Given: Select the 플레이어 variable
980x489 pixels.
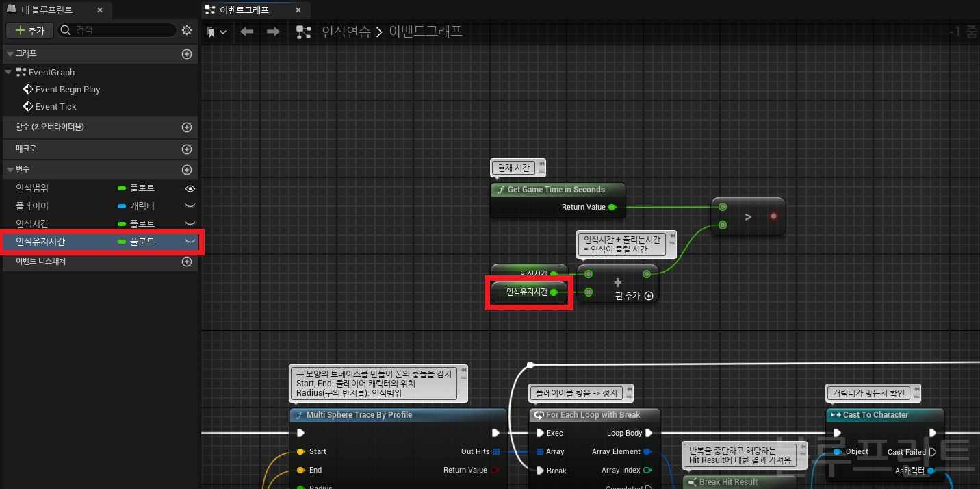Looking at the screenshot, I should click(32, 205).
